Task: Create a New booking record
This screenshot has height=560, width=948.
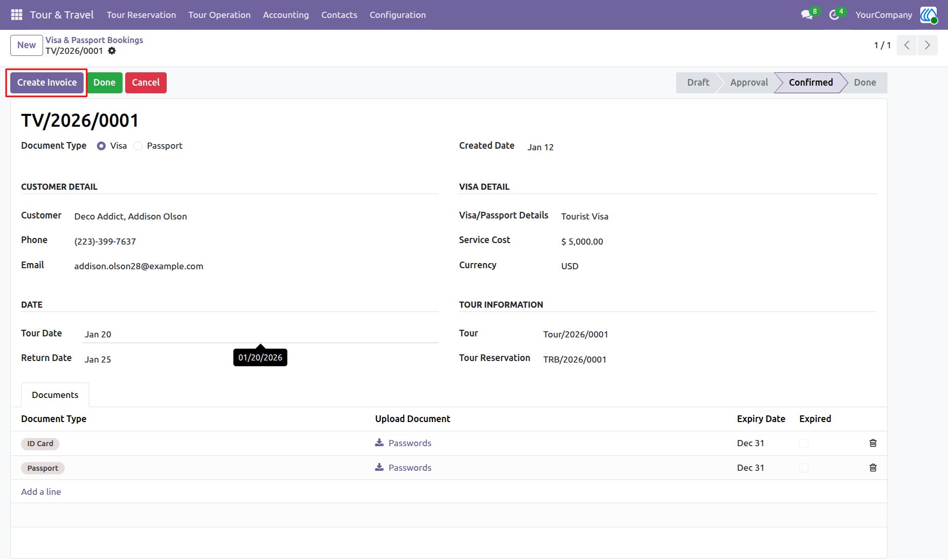Action: pyautogui.click(x=27, y=45)
